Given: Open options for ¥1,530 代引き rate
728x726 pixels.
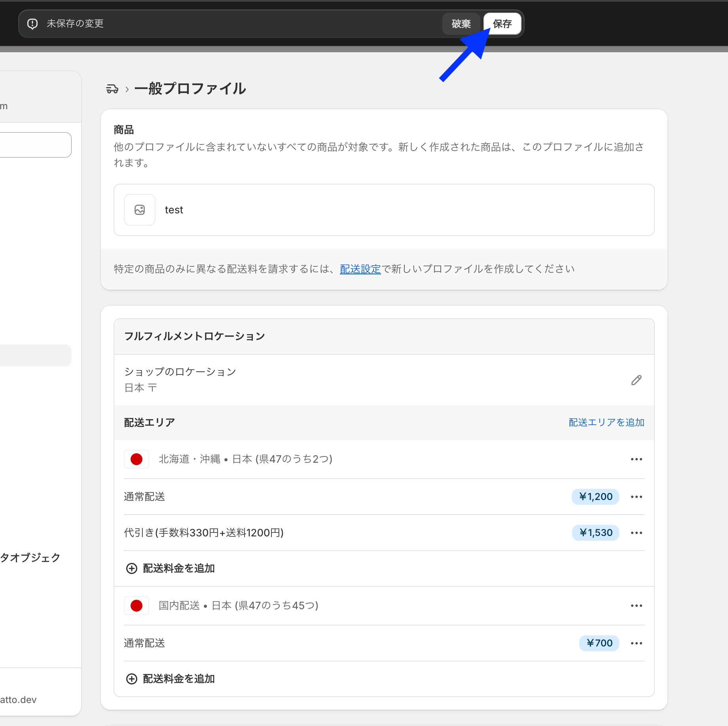Looking at the screenshot, I should 636,533.
